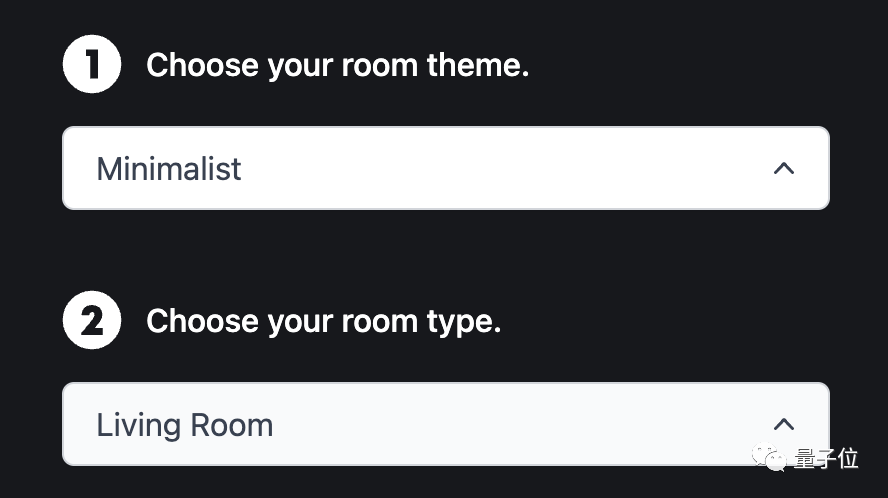Click the 'Choose your room theme.' heading
This screenshot has height=498, width=888.
pyautogui.click(x=338, y=66)
